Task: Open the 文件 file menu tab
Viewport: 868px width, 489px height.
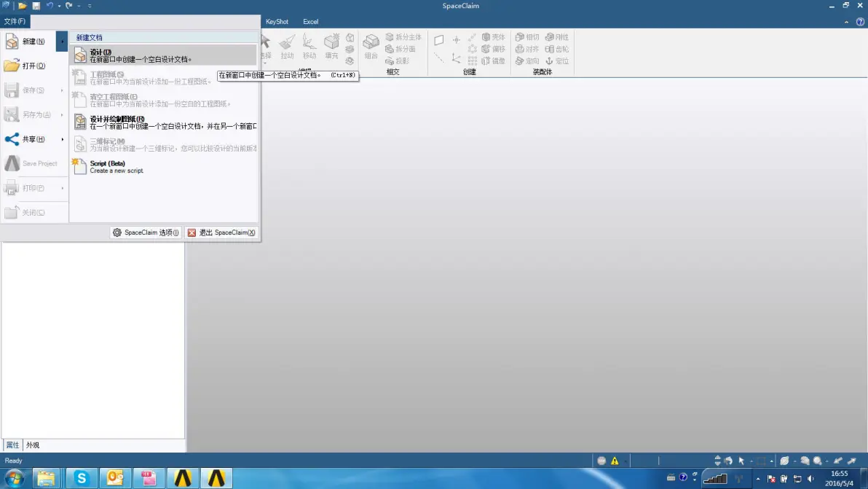Action: click(x=15, y=22)
